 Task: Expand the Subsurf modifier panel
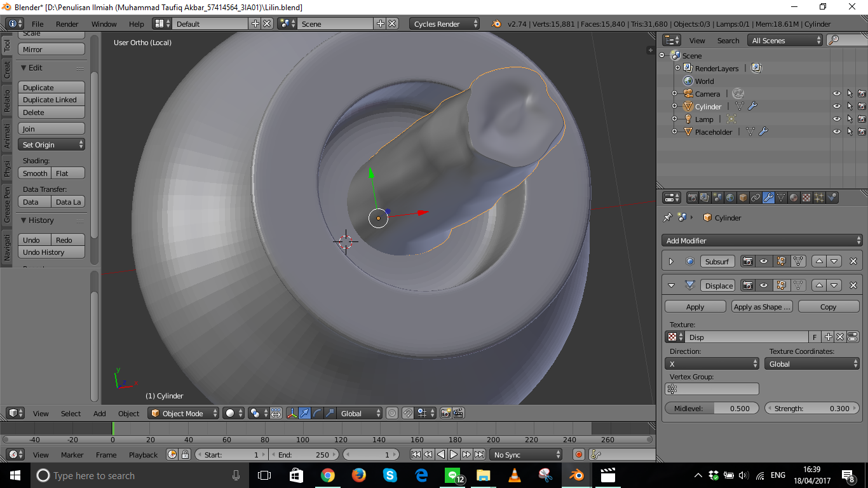click(671, 261)
